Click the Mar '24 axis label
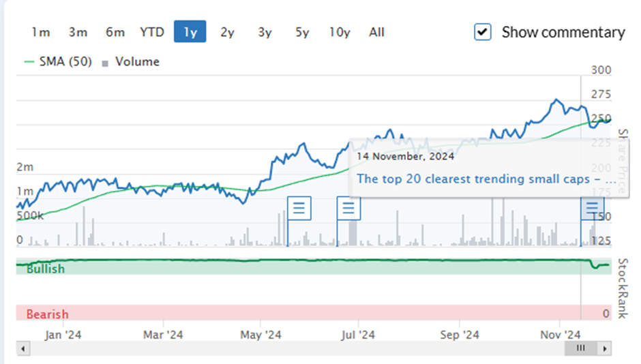Viewport: 641px width, 364px height. tap(163, 335)
